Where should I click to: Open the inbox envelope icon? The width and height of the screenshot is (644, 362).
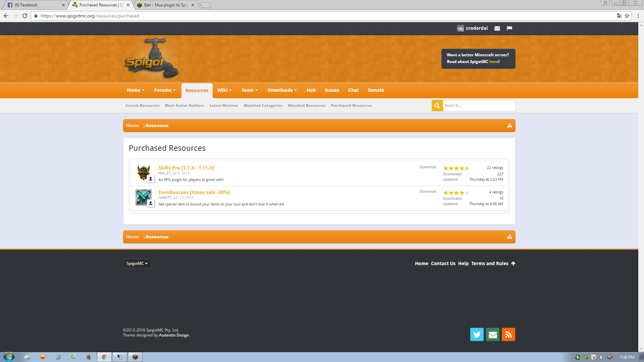coord(497,28)
